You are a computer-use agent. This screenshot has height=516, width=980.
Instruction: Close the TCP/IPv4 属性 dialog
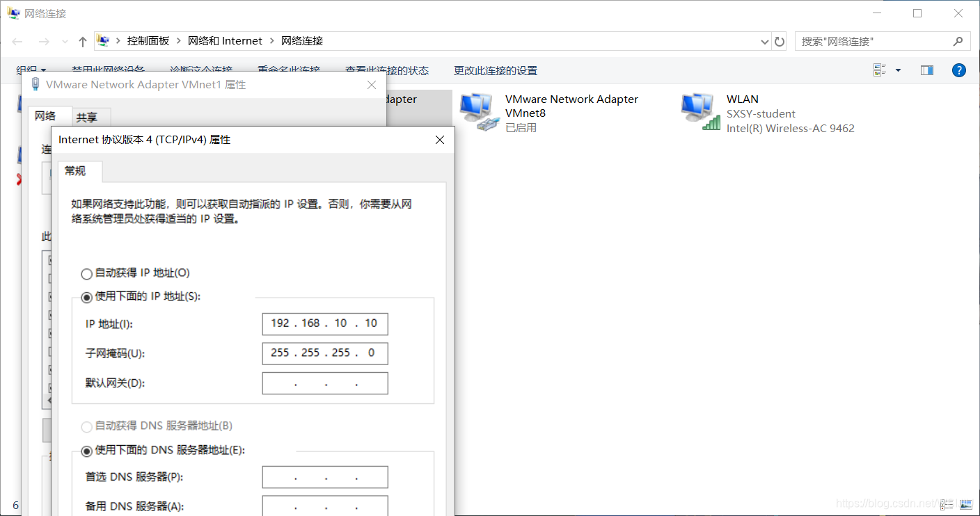point(440,140)
